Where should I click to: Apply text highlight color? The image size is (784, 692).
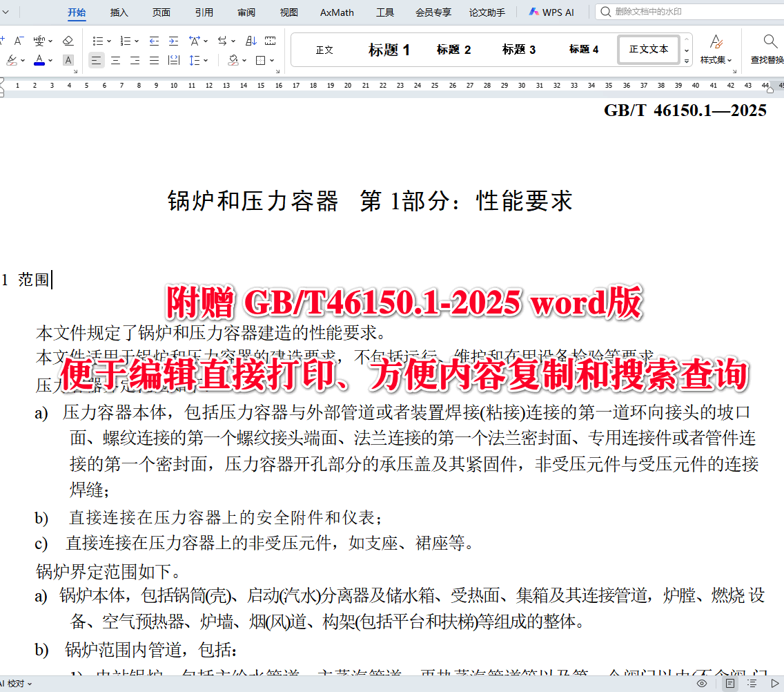pos(12,61)
